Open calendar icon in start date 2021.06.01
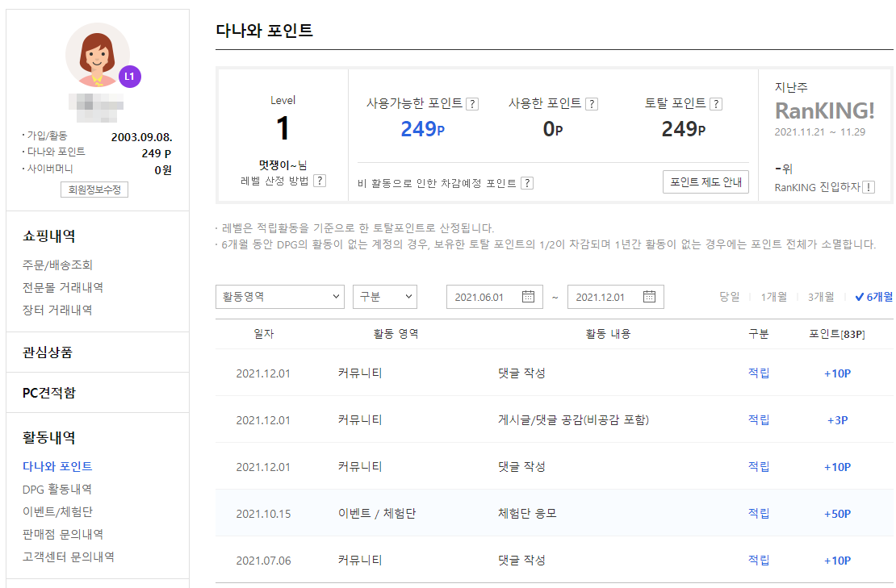 click(528, 297)
